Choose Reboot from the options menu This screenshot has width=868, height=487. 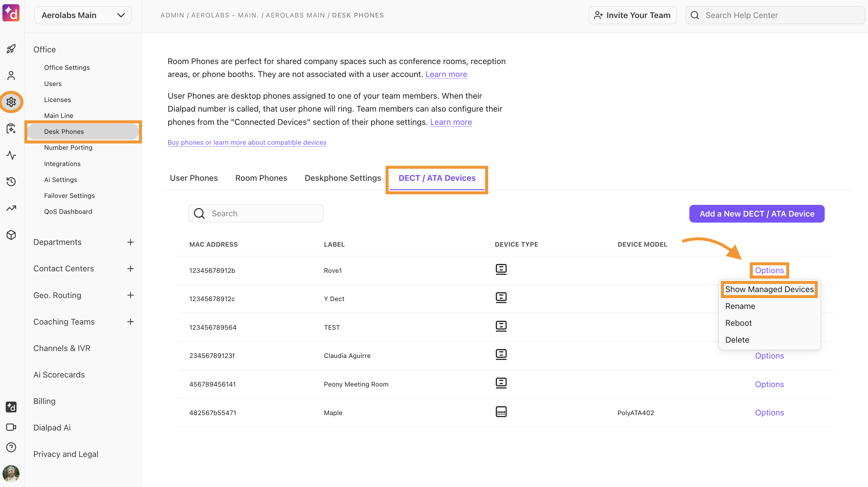click(x=738, y=323)
